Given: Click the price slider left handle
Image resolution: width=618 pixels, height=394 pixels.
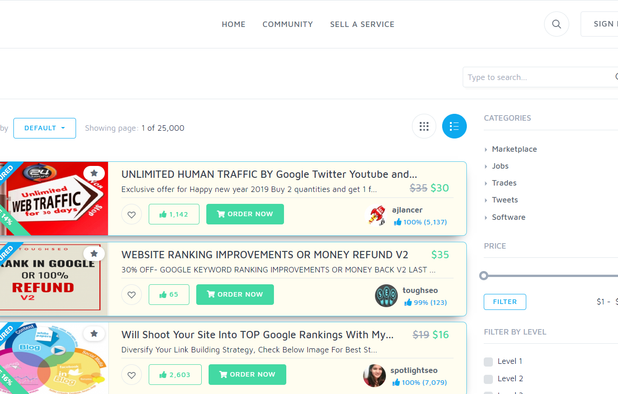Looking at the screenshot, I should point(484,276).
